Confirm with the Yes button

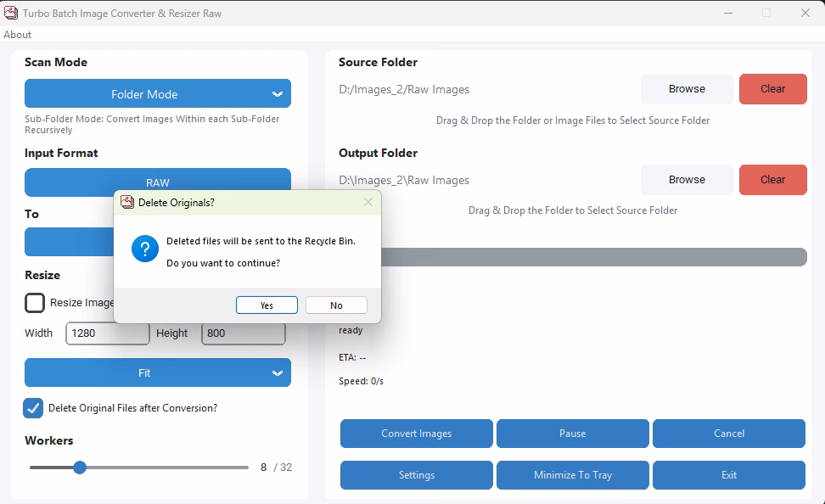[267, 305]
